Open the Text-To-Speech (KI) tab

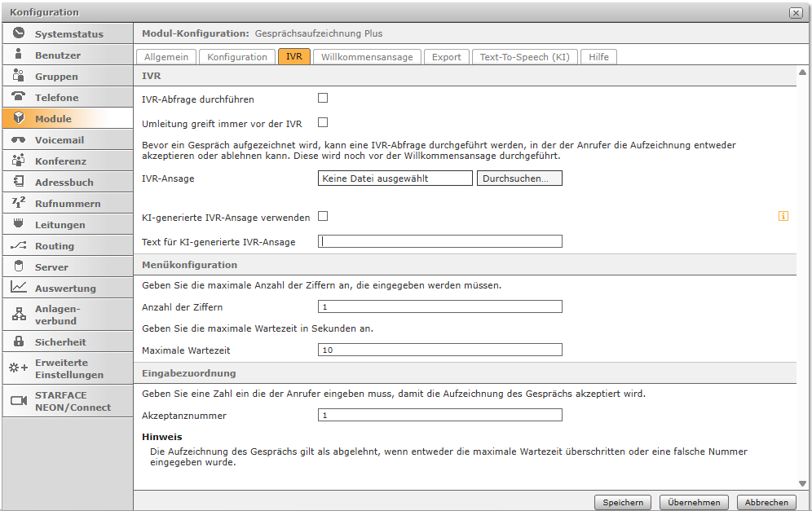[x=524, y=57]
